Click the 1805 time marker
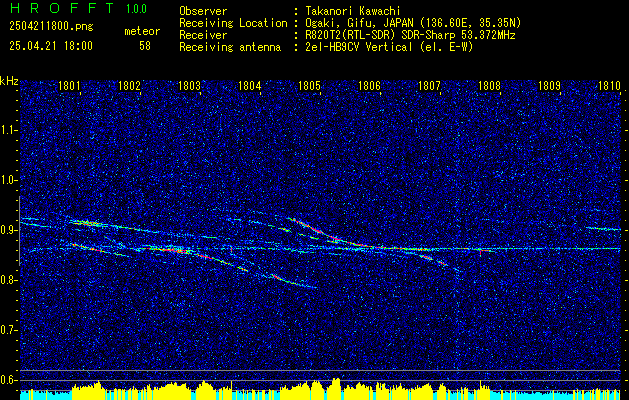 310,86
